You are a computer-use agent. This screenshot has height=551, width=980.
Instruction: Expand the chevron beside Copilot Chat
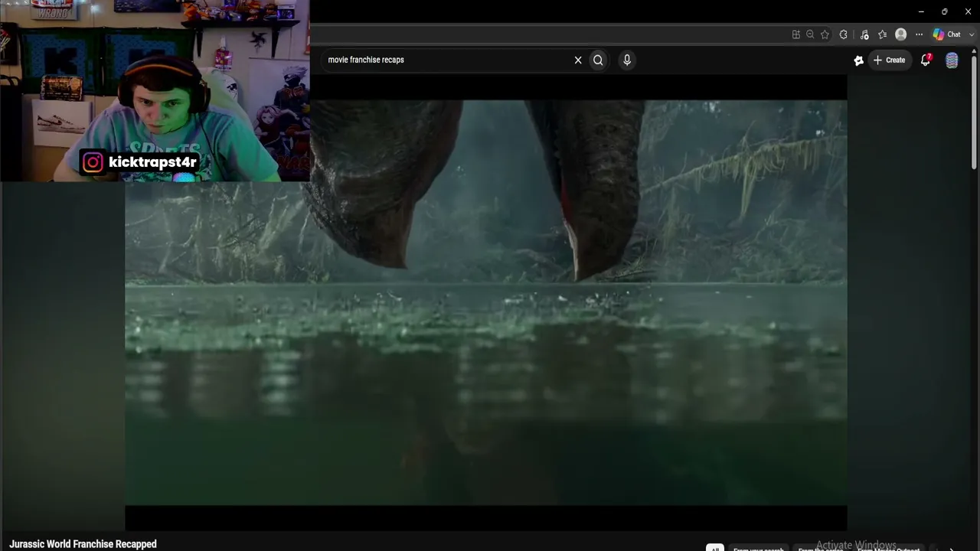pos(971,34)
